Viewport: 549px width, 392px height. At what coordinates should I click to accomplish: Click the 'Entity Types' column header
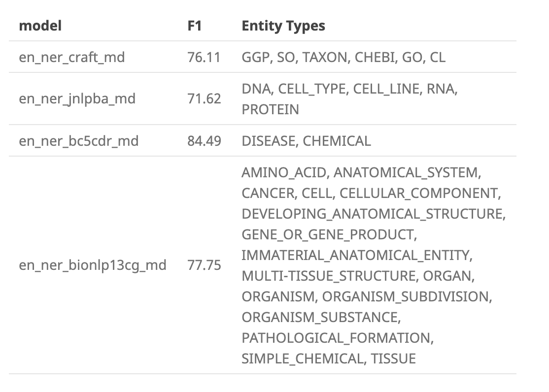point(283,26)
